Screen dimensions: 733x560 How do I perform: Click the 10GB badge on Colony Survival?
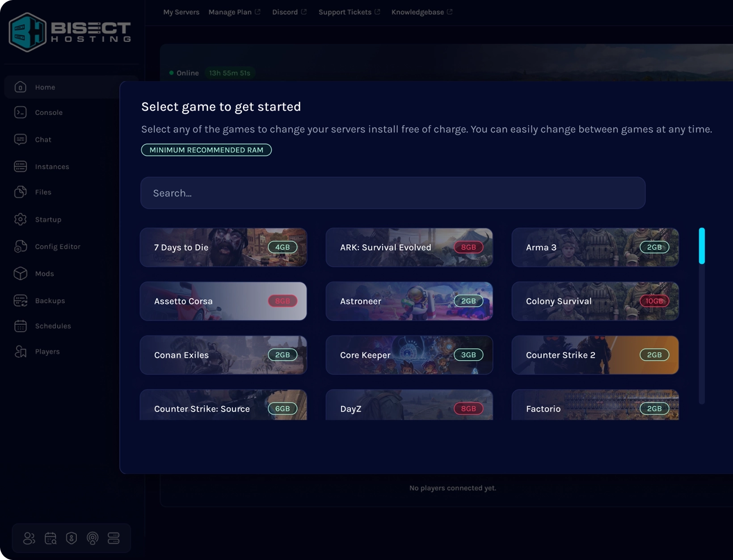coord(654,301)
